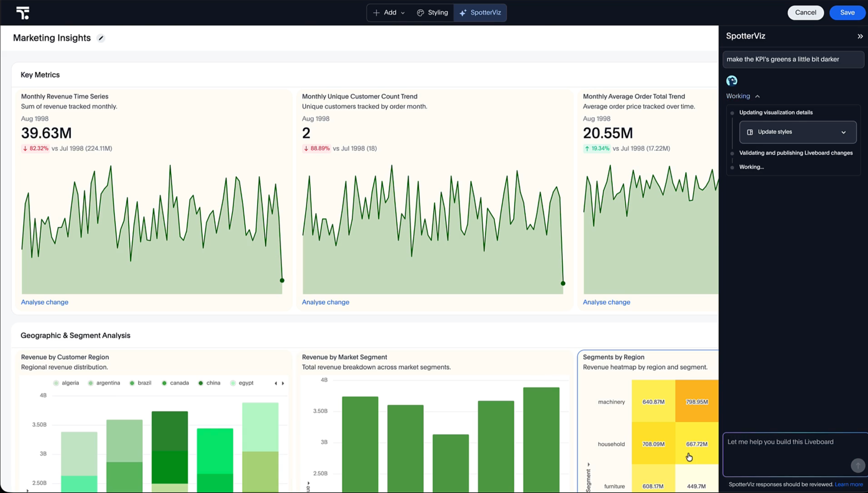Screen dimensions: 868x493
Task: Click the household 708.09M heatmap cell
Action: pos(653,443)
